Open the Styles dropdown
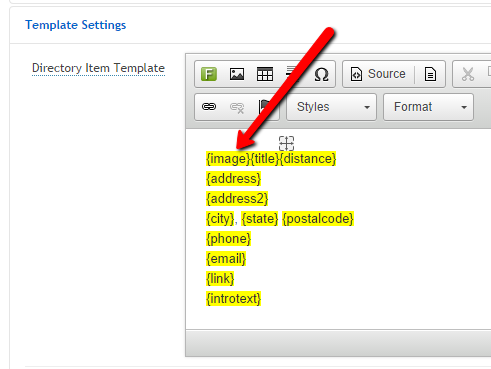 point(331,107)
